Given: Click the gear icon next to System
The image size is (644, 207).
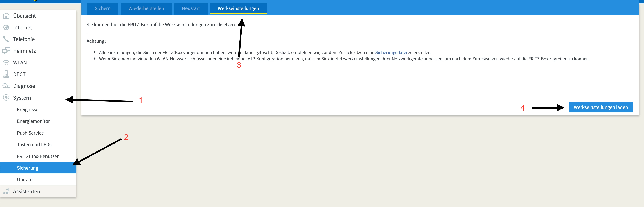Looking at the screenshot, I should pyautogui.click(x=6, y=98).
